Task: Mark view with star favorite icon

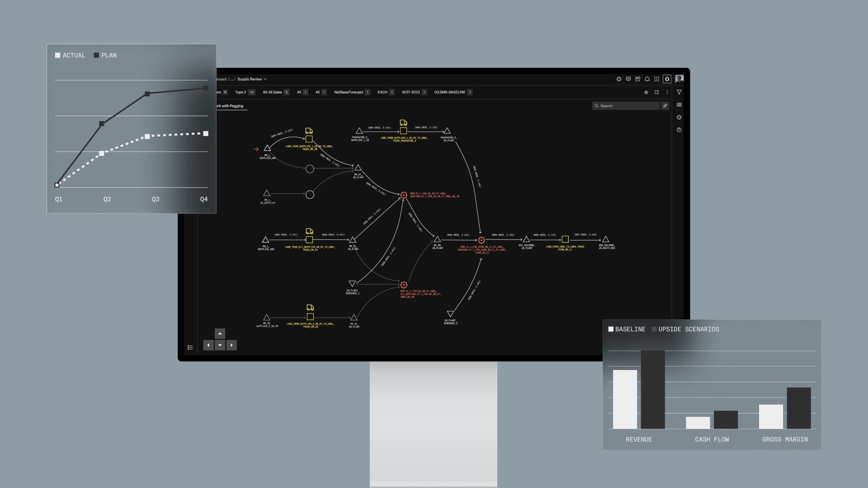Action: (x=646, y=92)
